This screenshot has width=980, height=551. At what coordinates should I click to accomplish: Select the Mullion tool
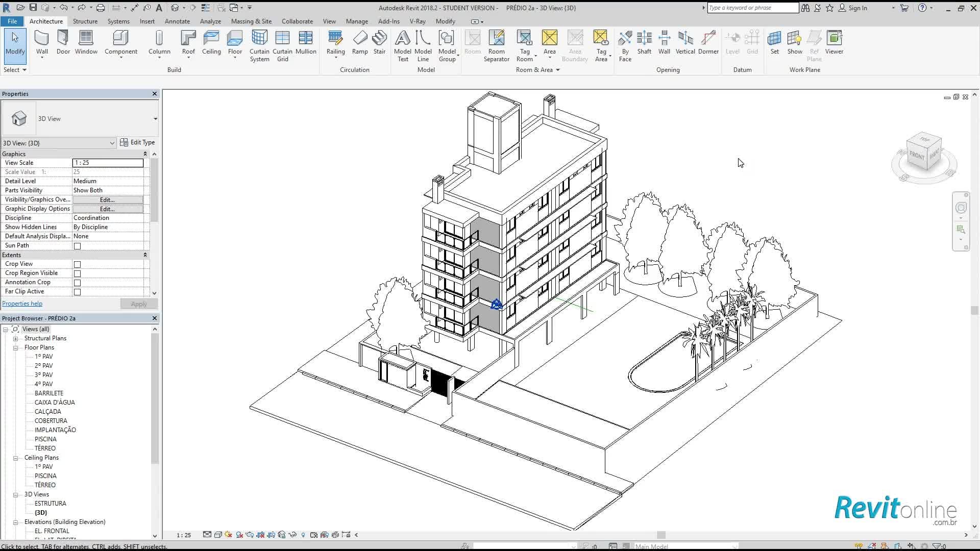click(x=306, y=43)
